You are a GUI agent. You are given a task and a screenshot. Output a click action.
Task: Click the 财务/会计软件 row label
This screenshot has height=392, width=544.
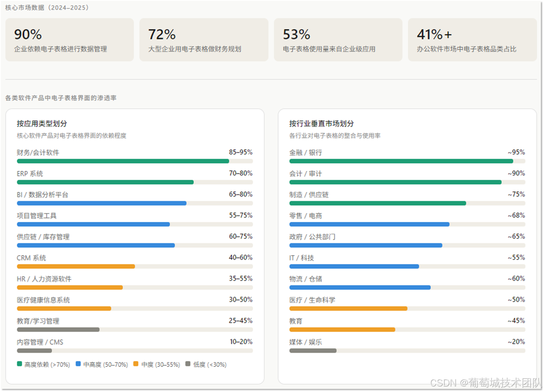(x=38, y=152)
